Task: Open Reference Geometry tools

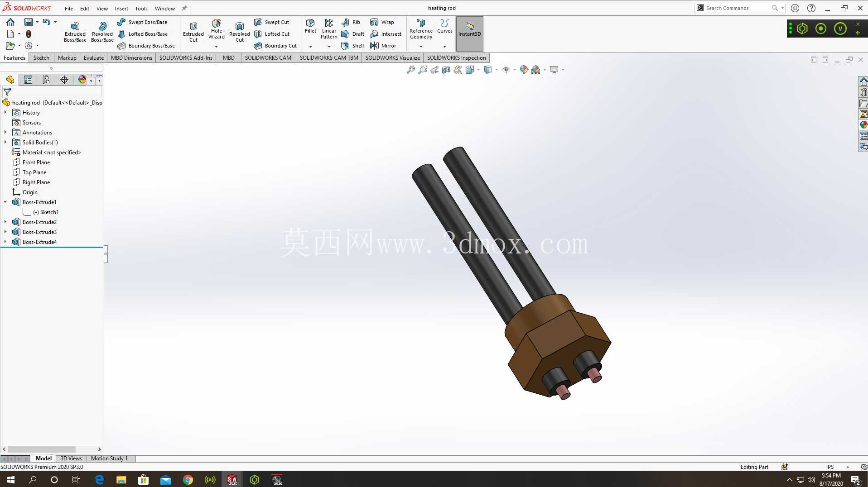Action: [421, 29]
